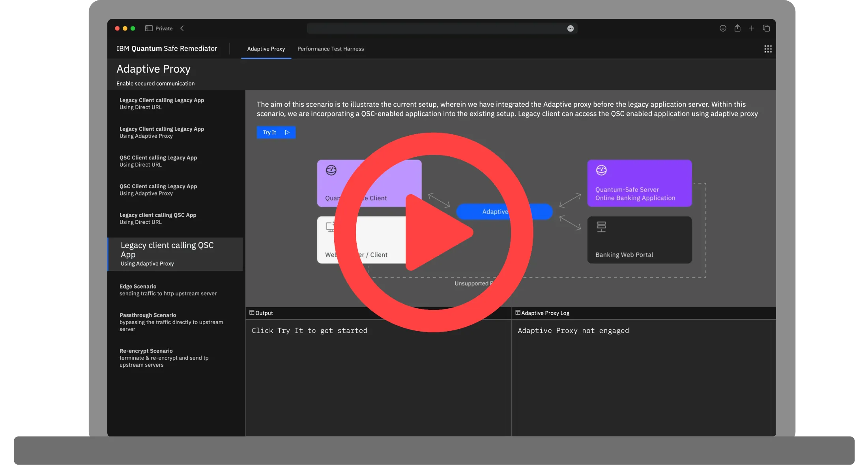Open a new tab with the plus icon
The width and height of the screenshot is (868, 465).
752,28
